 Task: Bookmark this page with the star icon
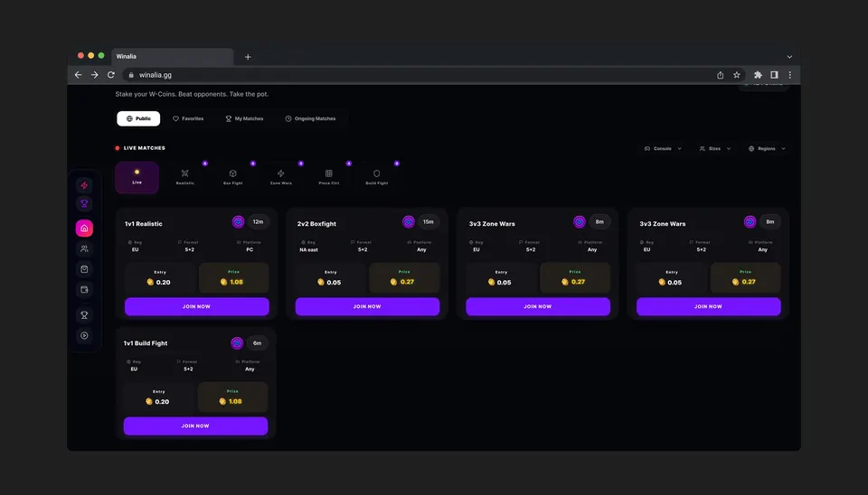[x=737, y=75]
